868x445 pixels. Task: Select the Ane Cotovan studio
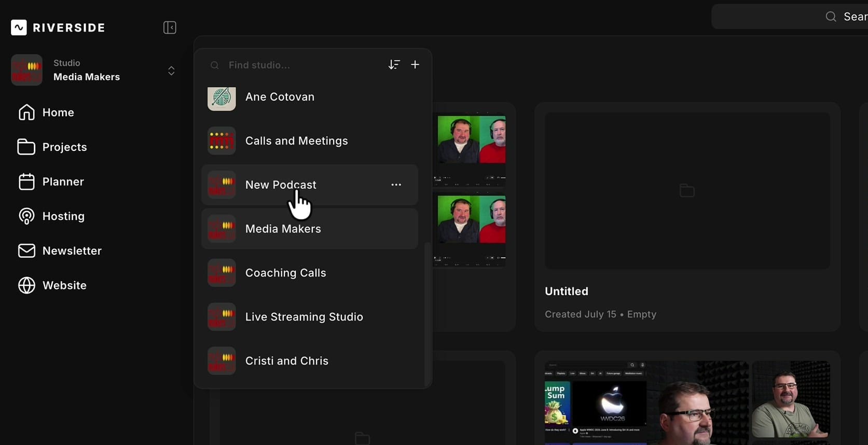point(310,97)
